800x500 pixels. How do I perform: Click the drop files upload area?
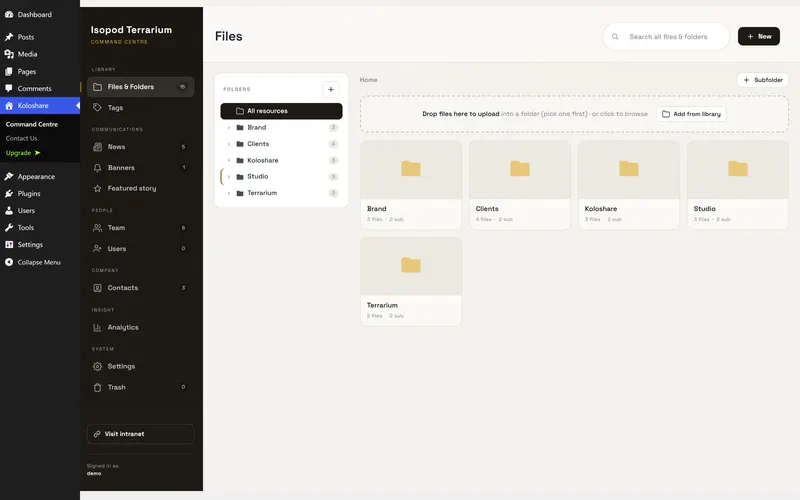click(574, 114)
